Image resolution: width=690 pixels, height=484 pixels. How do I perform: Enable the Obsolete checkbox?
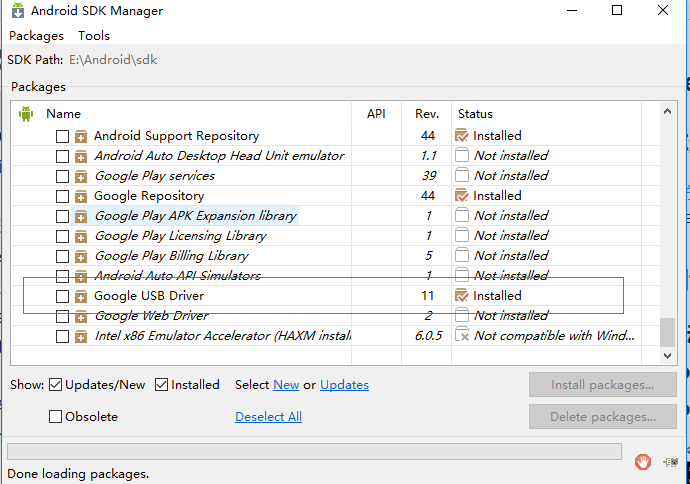[x=55, y=417]
